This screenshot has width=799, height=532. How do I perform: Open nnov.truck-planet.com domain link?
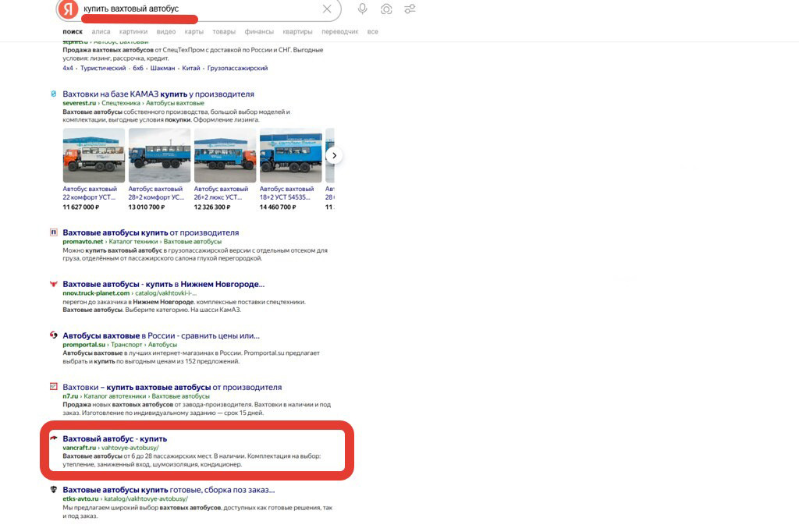pyautogui.click(x=96, y=293)
